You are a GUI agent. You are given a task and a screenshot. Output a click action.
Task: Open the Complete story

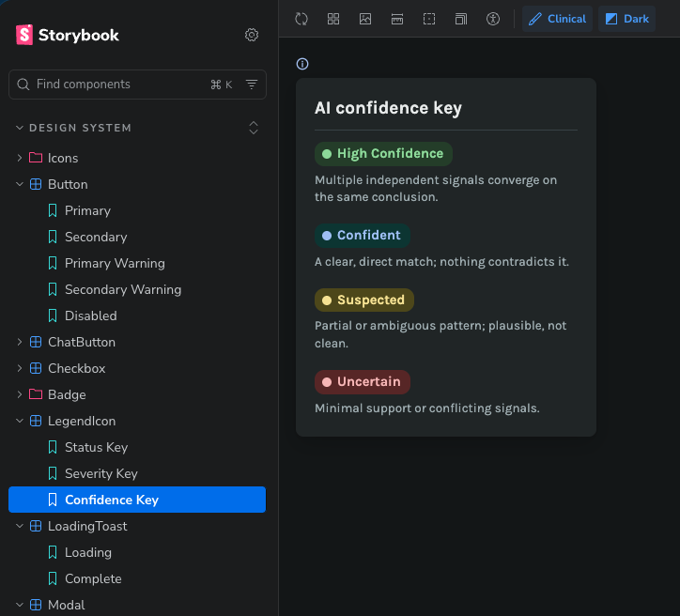(x=137, y=579)
